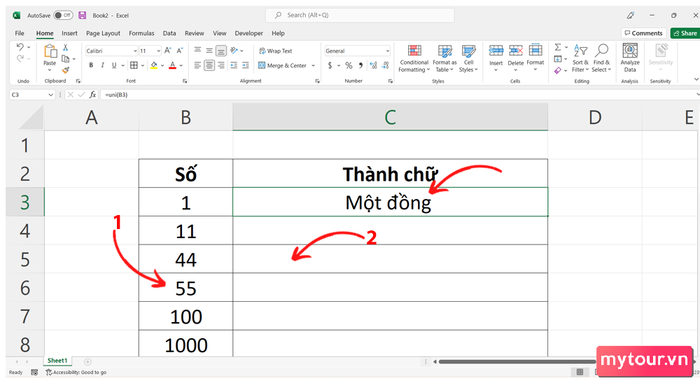Click the Save floppy icon
700x386 pixels.
82,15
